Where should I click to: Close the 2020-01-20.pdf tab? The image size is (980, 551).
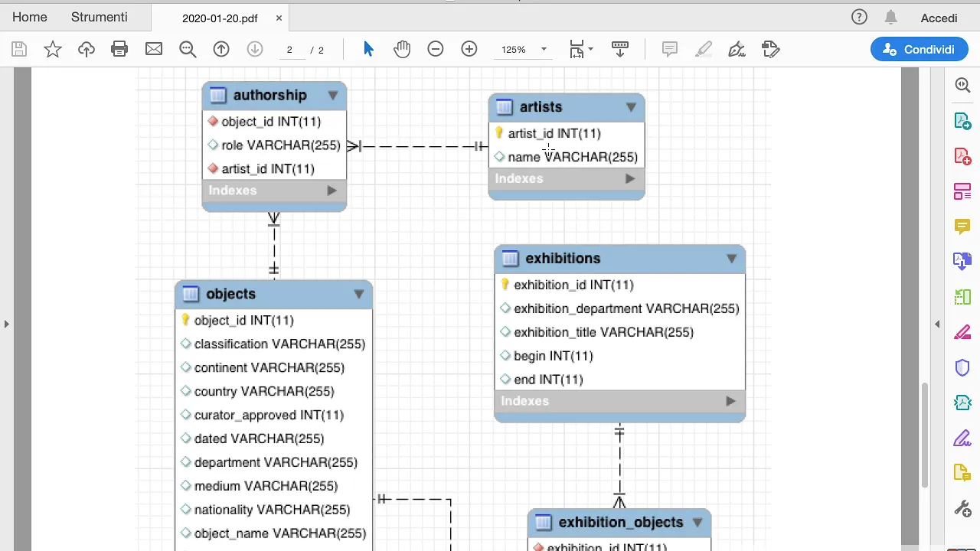pyautogui.click(x=279, y=18)
